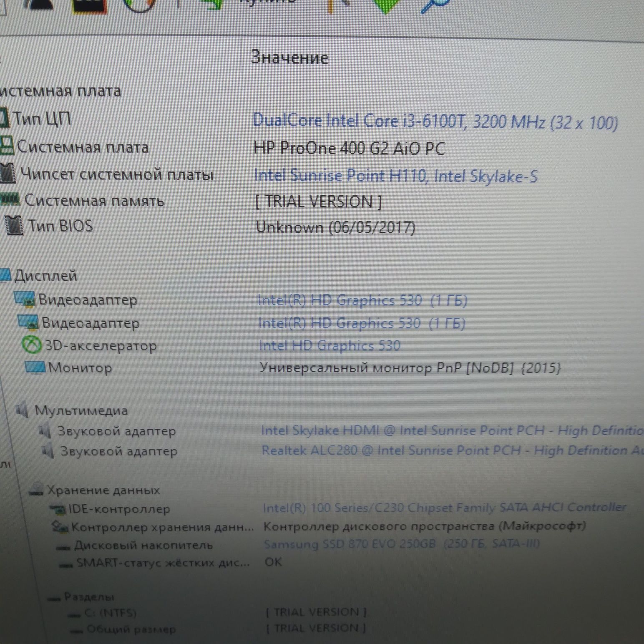This screenshot has height=644, width=644.
Task: Click the memory module icon beside Системная память
Action: (x=10, y=200)
